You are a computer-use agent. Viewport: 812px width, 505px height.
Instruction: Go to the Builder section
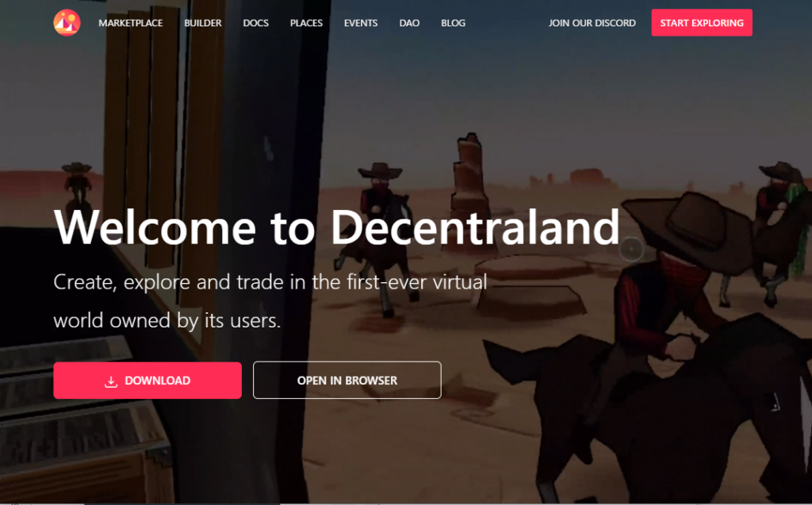pyautogui.click(x=203, y=23)
